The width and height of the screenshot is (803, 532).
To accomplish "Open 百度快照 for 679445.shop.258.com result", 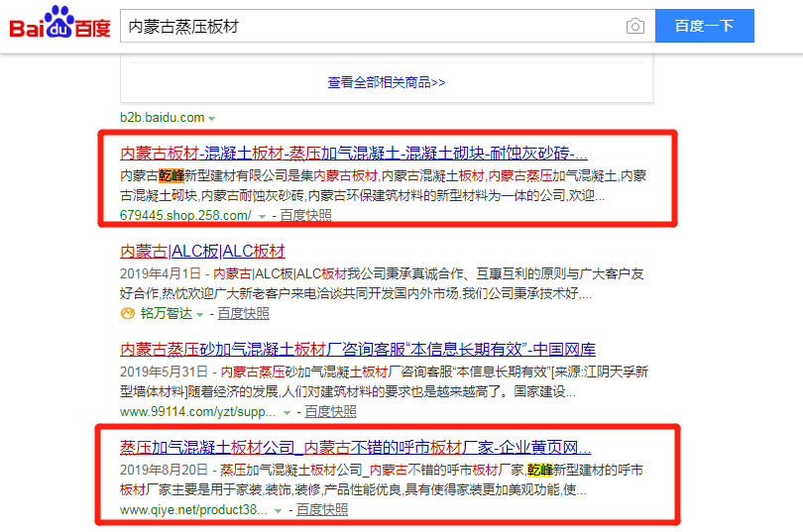I will pos(305,215).
